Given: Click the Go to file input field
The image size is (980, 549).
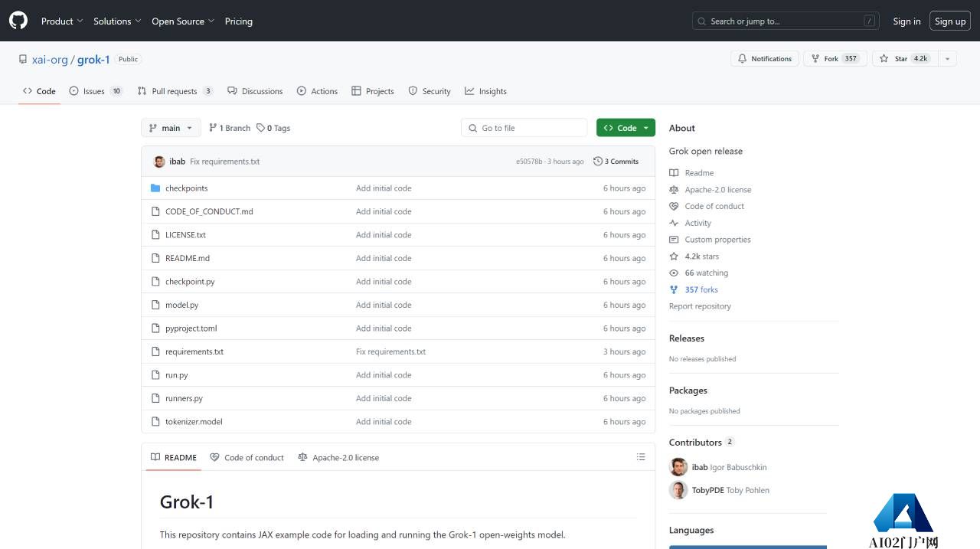Looking at the screenshot, I should [x=524, y=128].
